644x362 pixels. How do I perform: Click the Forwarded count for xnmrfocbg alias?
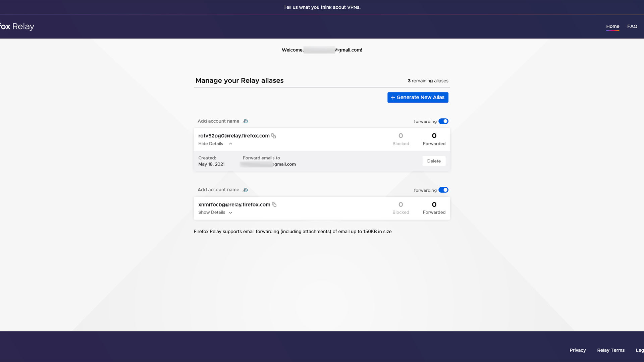click(x=434, y=205)
